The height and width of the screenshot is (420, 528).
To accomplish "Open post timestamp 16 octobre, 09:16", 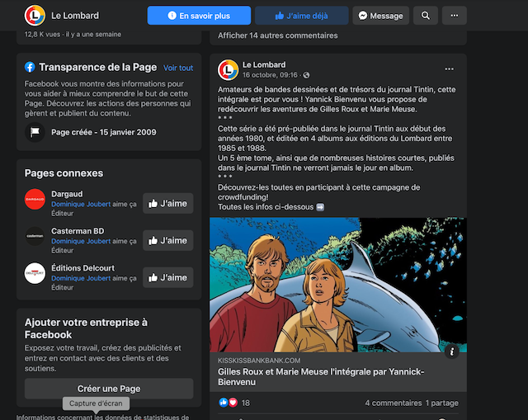I will pos(270,75).
